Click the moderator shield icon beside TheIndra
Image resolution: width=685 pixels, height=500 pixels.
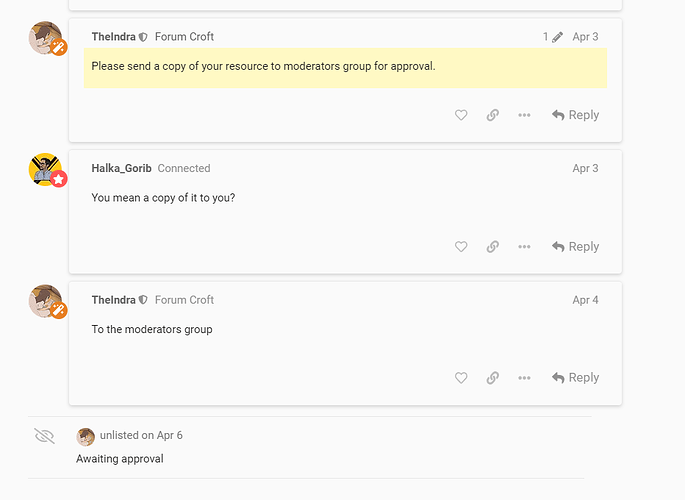point(143,37)
